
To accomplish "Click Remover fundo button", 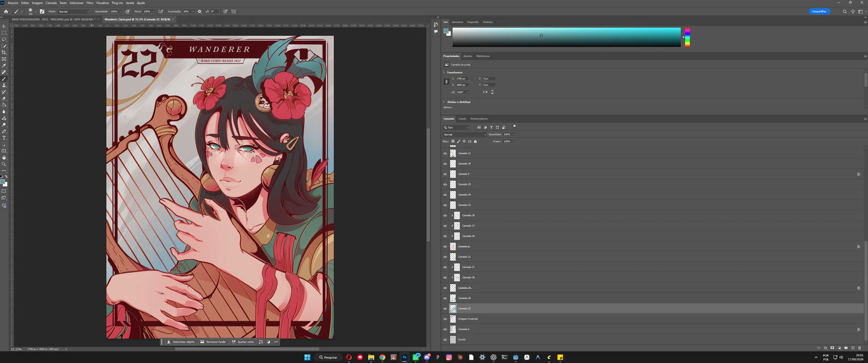I will pyautogui.click(x=213, y=342).
